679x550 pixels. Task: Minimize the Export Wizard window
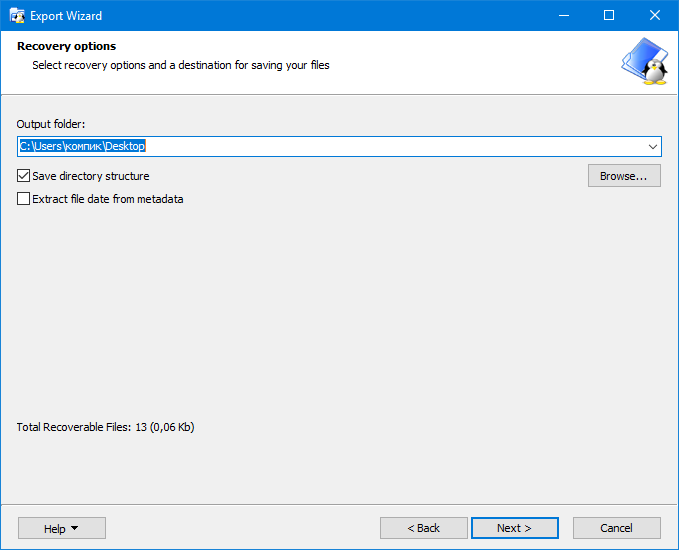tap(564, 16)
